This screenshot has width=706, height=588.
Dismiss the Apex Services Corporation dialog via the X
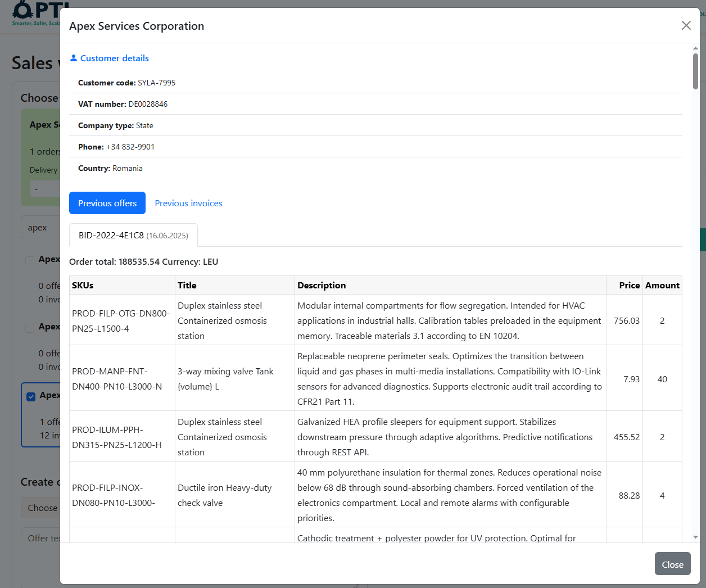click(x=686, y=25)
